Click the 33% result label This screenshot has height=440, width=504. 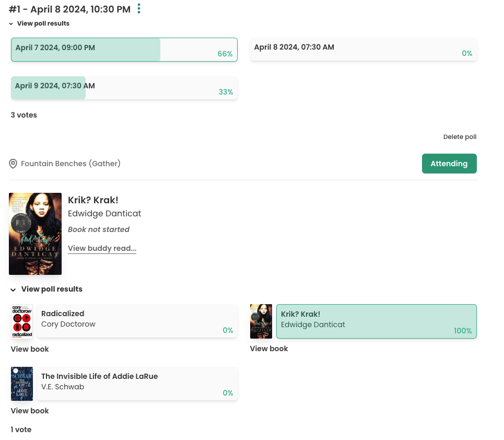tap(226, 92)
